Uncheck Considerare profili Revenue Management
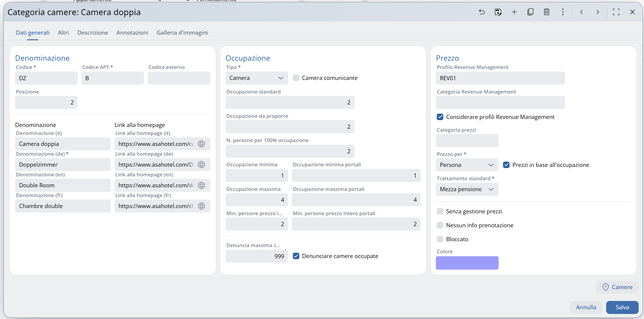The image size is (644, 319). [440, 117]
